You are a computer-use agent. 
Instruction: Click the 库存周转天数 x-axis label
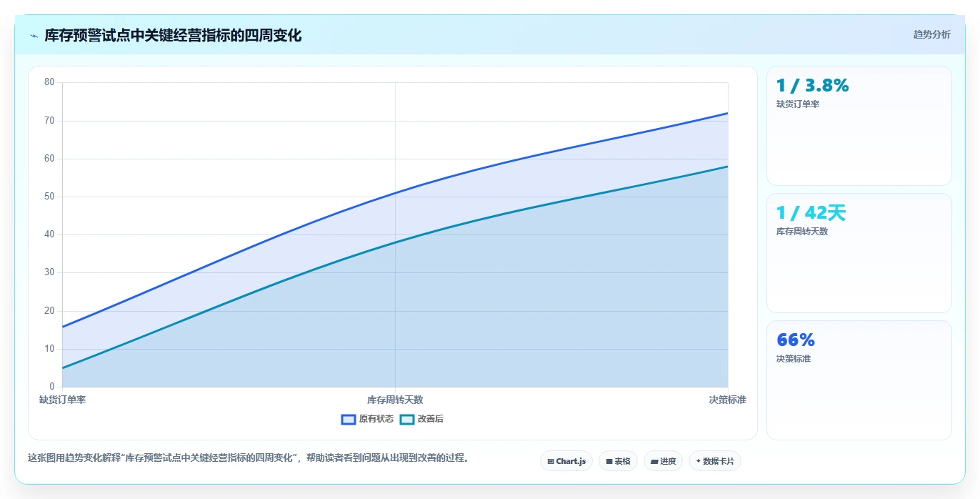point(395,400)
